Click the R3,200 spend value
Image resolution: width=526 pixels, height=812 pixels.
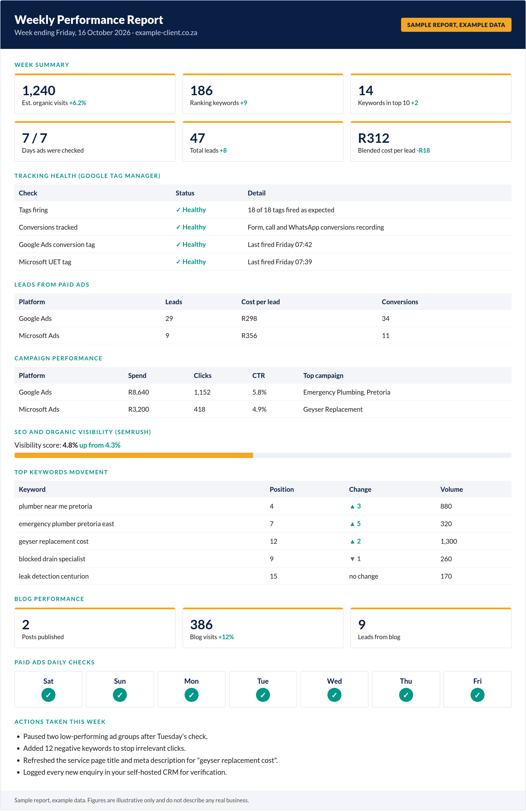(x=138, y=410)
